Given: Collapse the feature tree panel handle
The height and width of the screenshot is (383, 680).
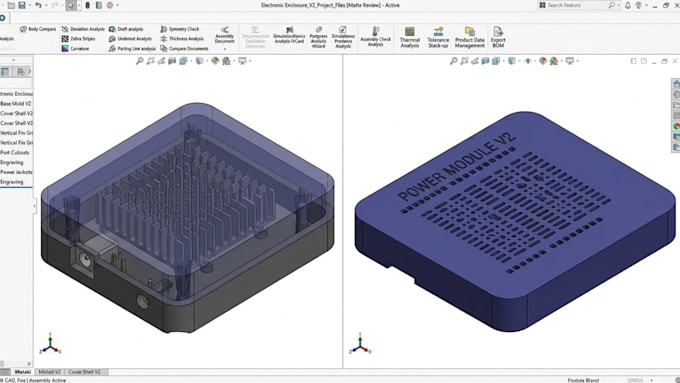Looking at the screenshot, I should tap(34, 207).
